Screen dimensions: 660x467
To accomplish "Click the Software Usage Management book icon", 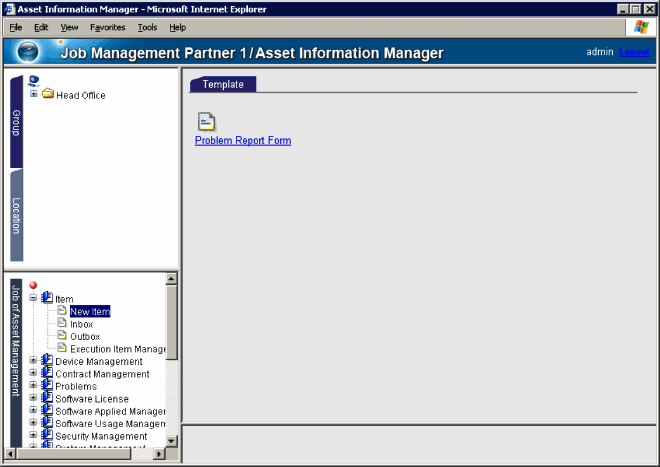I will click(x=47, y=422).
